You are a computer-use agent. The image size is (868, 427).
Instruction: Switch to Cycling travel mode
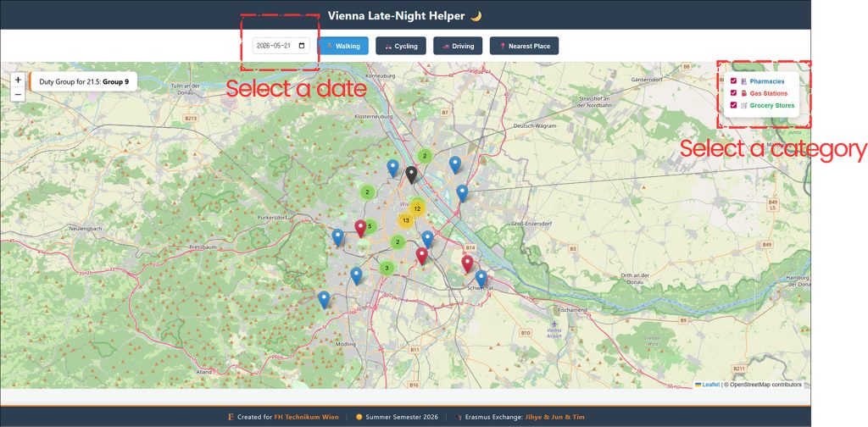pos(401,46)
